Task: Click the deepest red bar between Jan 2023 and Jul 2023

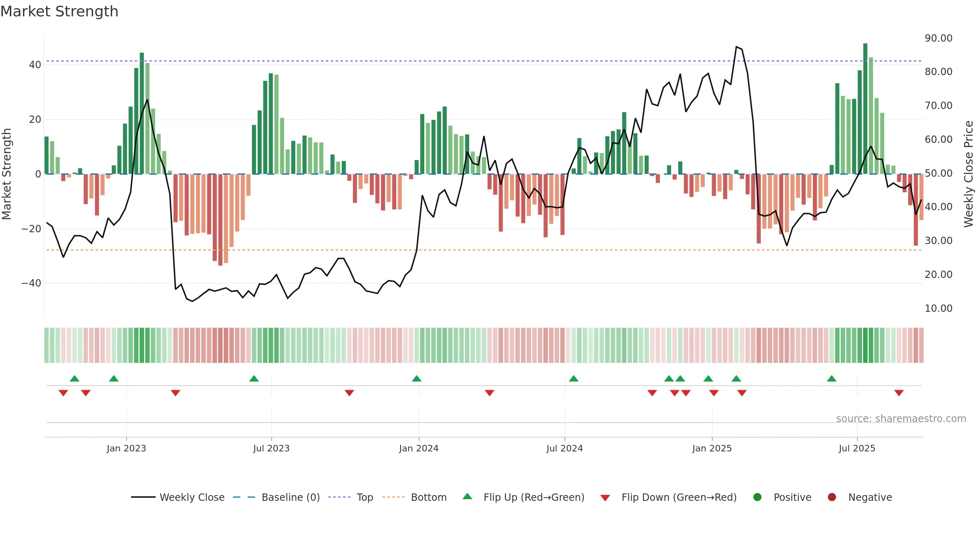Action: 220,220
